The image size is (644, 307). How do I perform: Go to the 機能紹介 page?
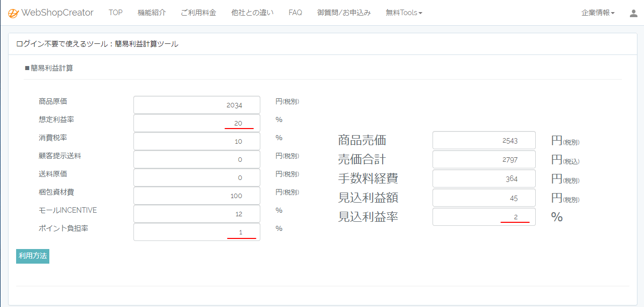click(152, 13)
